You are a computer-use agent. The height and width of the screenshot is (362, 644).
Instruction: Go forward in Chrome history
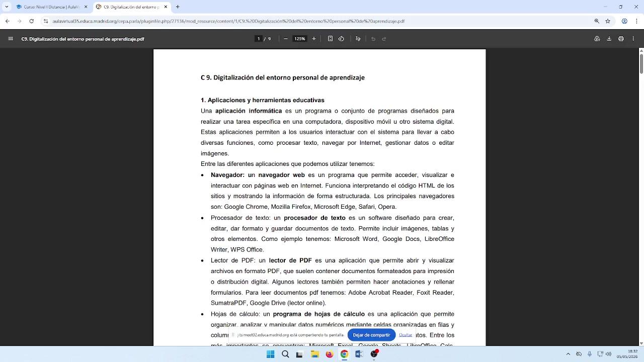pyautogui.click(x=19, y=21)
